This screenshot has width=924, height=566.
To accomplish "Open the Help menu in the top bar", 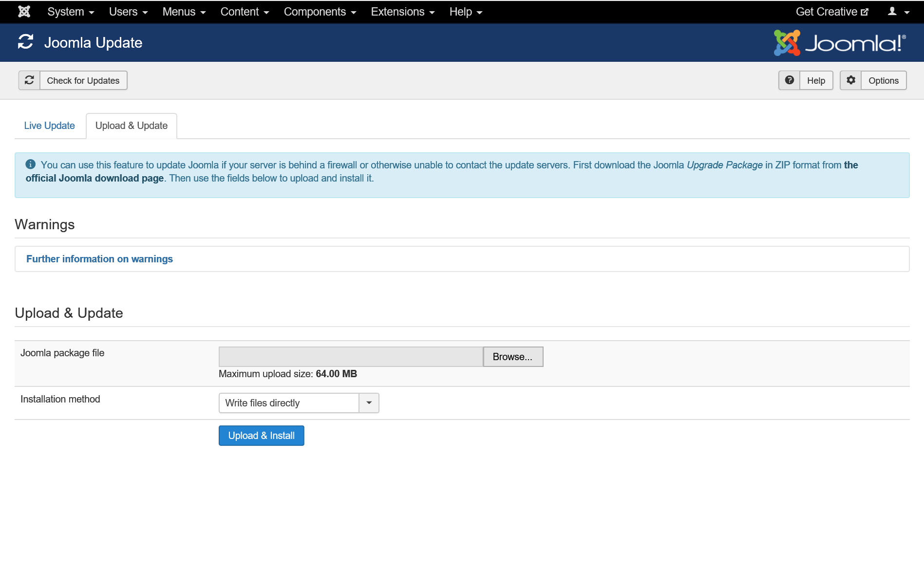I will click(x=466, y=12).
